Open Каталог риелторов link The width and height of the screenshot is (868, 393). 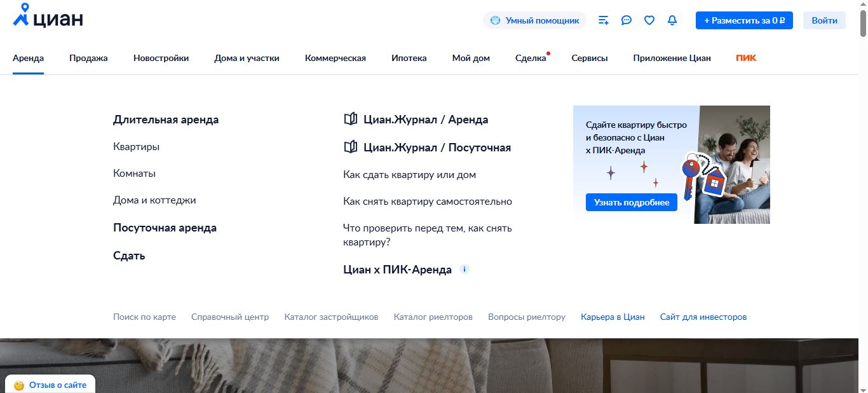433,317
